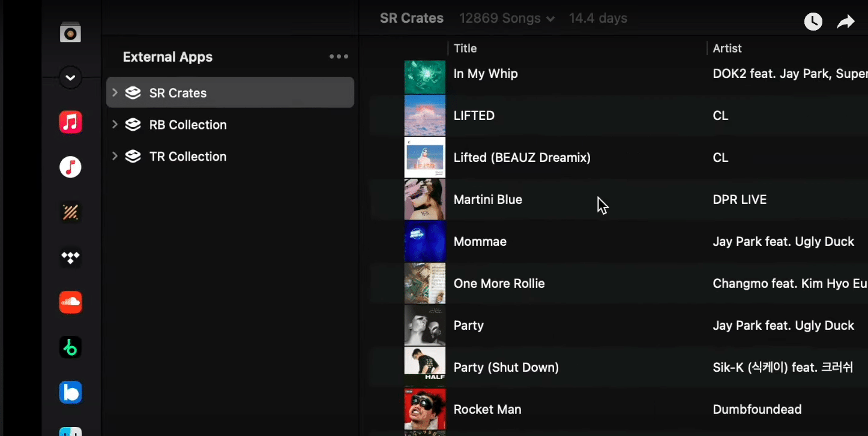Open the history clock icon top right

tap(813, 21)
